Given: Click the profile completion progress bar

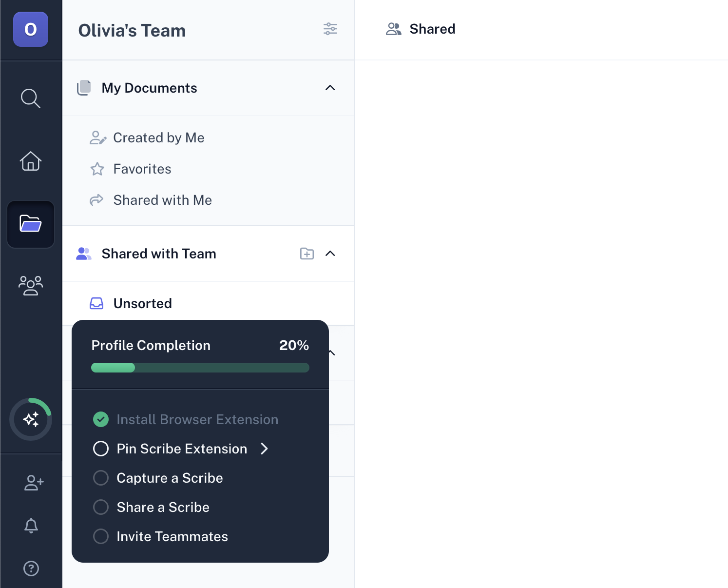Looking at the screenshot, I should [x=200, y=368].
